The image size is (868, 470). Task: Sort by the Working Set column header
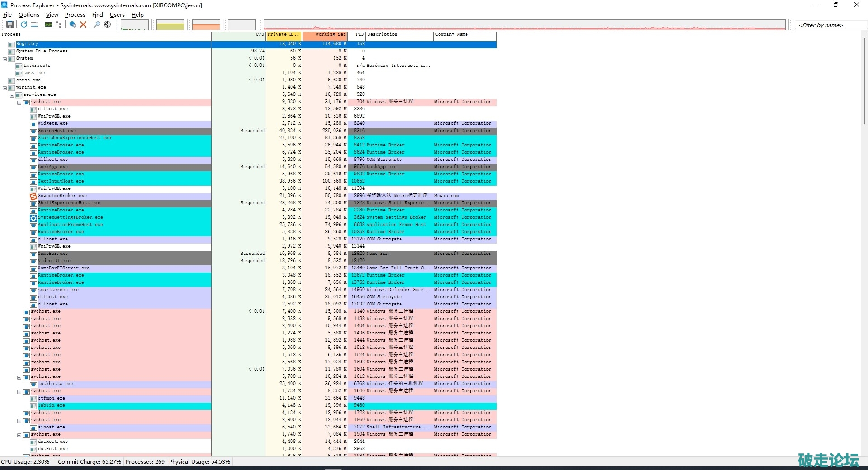pyautogui.click(x=330, y=34)
